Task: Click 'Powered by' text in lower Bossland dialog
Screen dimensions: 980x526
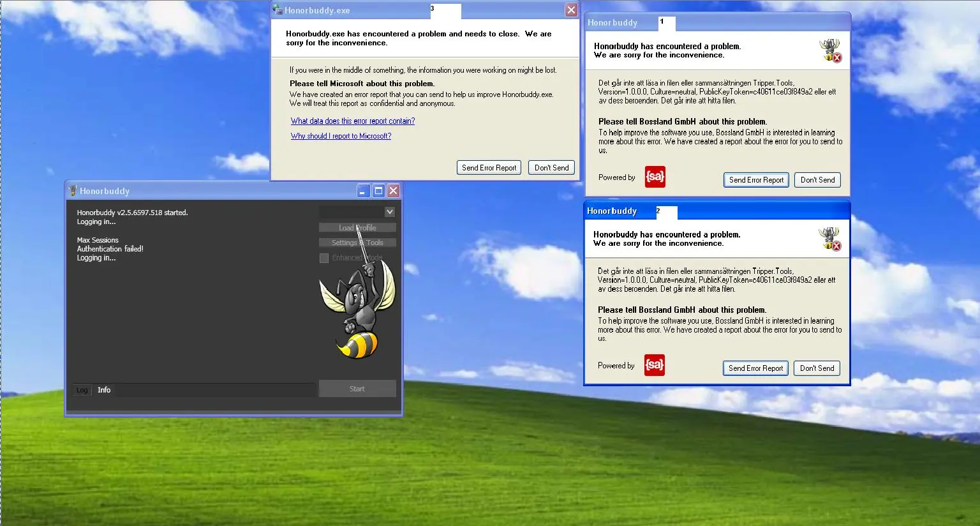Action: [x=616, y=366]
